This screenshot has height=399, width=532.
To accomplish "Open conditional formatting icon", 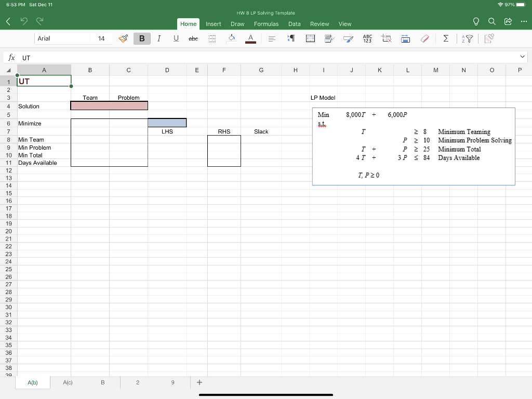I will coord(329,38).
